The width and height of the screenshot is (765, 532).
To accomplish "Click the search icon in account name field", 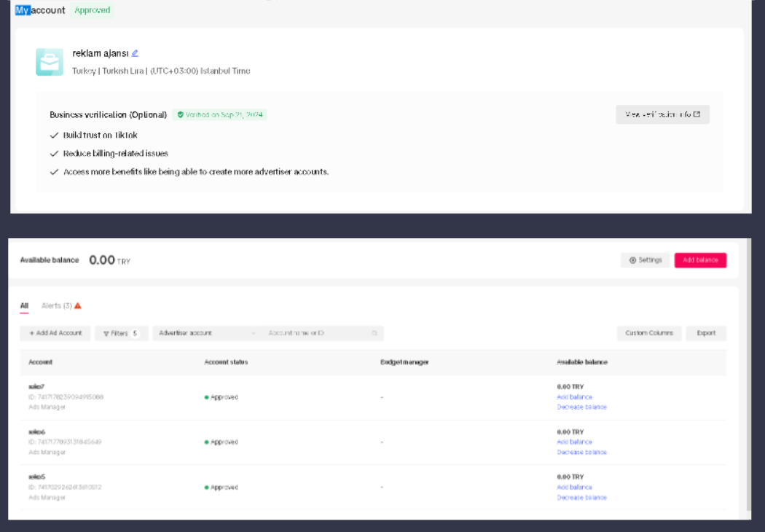I will click(x=374, y=333).
